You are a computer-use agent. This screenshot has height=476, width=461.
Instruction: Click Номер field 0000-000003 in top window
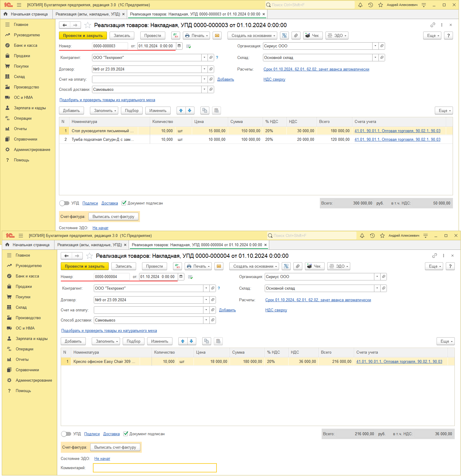110,46
